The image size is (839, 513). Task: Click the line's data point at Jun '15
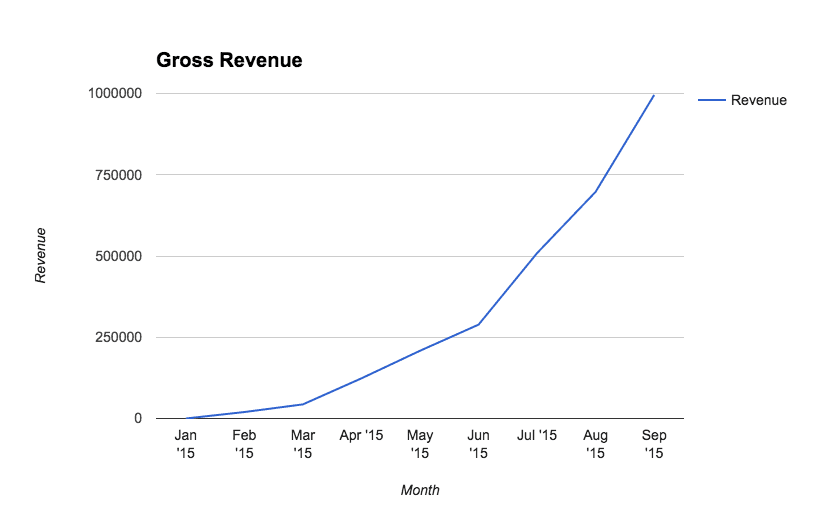point(479,324)
